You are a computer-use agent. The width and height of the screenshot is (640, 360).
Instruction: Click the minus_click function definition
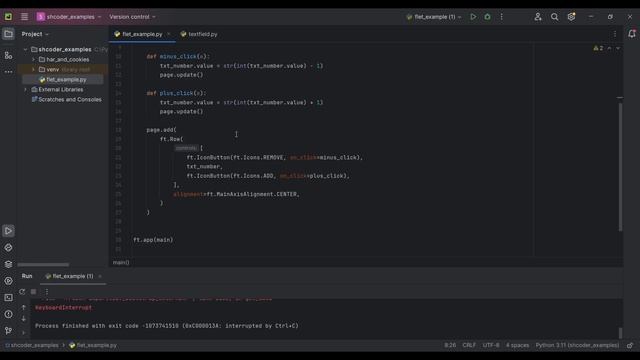tap(178, 56)
